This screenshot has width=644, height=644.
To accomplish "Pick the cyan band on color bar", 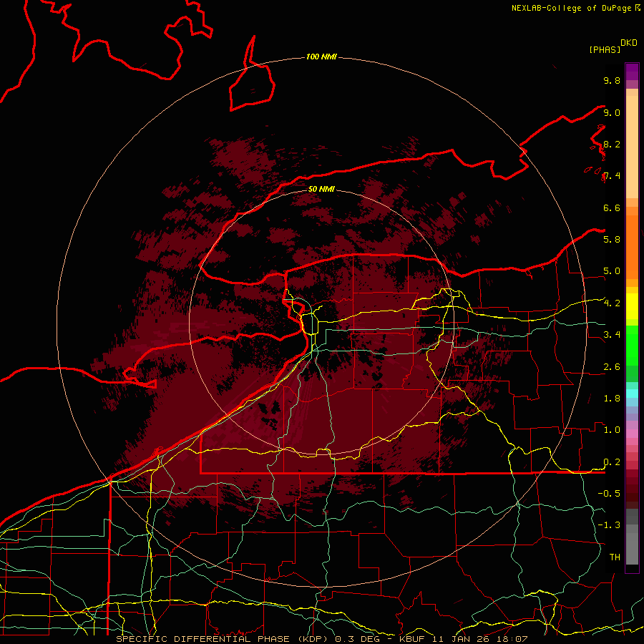I will 632,393.
